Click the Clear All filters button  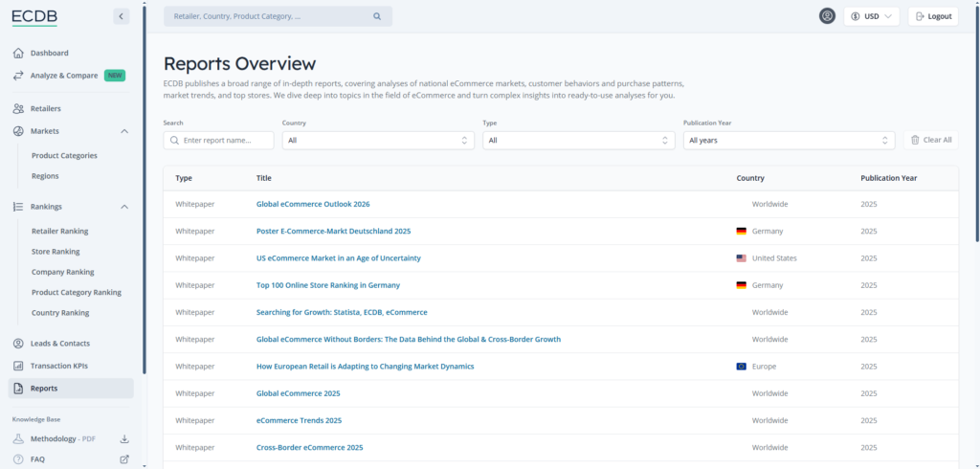[x=930, y=141]
